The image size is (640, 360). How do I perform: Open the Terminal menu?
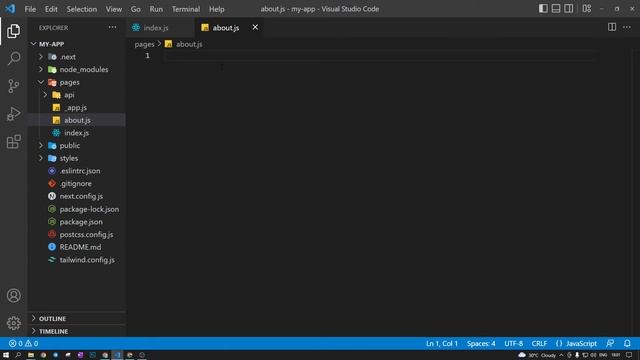pos(186,9)
